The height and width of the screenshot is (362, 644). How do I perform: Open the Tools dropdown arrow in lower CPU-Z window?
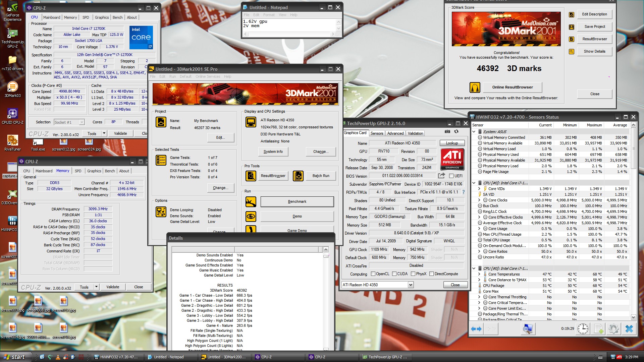(96, 287)
